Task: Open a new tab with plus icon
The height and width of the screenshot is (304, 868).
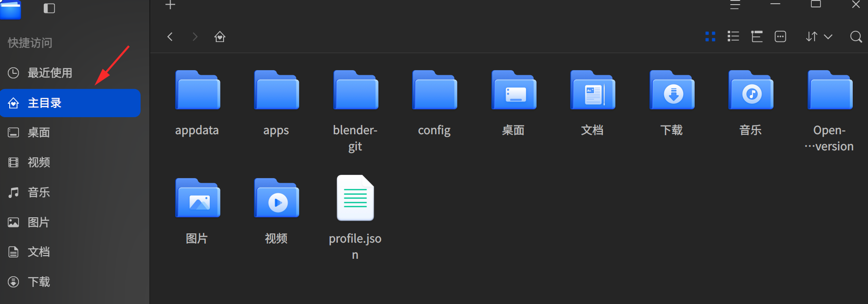Action: point(171,5)
